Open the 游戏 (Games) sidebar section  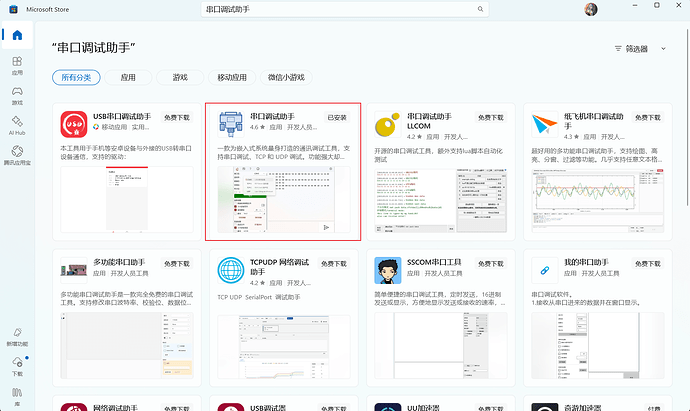pos(17,97)
